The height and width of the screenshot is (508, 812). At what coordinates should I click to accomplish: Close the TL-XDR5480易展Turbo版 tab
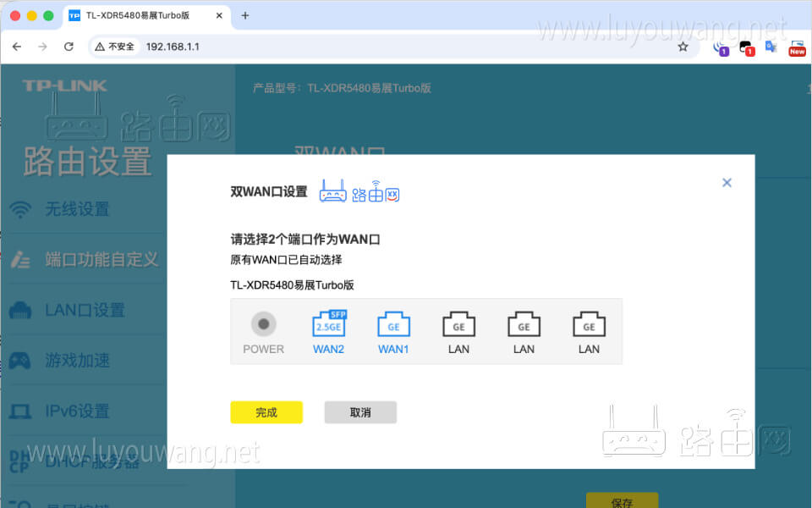click(220, 15)
